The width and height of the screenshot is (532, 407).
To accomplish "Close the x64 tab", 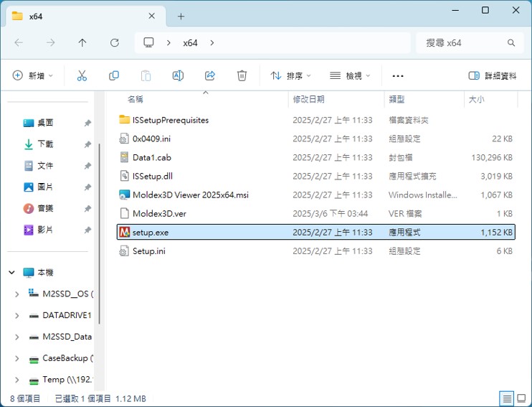I will pyautogui.click(x=152, y=16).
